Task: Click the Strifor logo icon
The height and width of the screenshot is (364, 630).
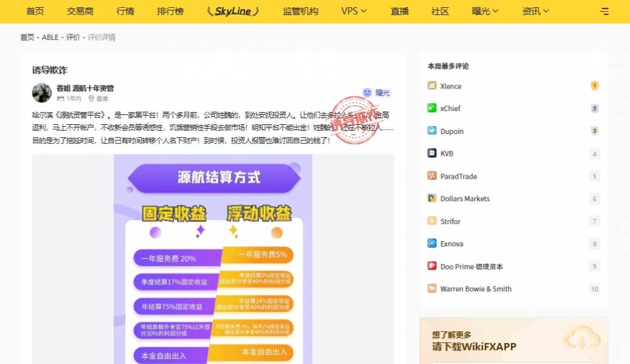Action: pyautogui.click(x=432, y=221)
